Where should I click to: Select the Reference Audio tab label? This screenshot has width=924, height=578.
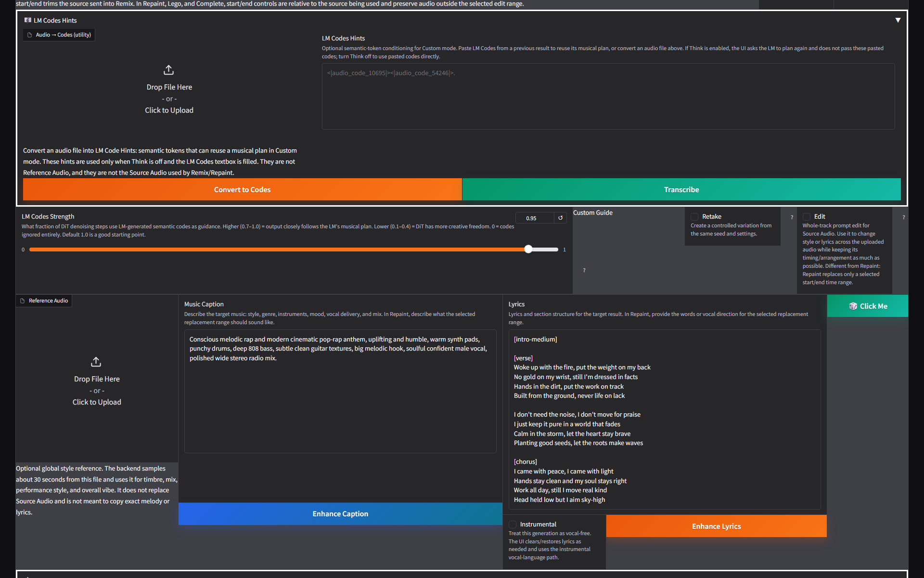(44, 301)
